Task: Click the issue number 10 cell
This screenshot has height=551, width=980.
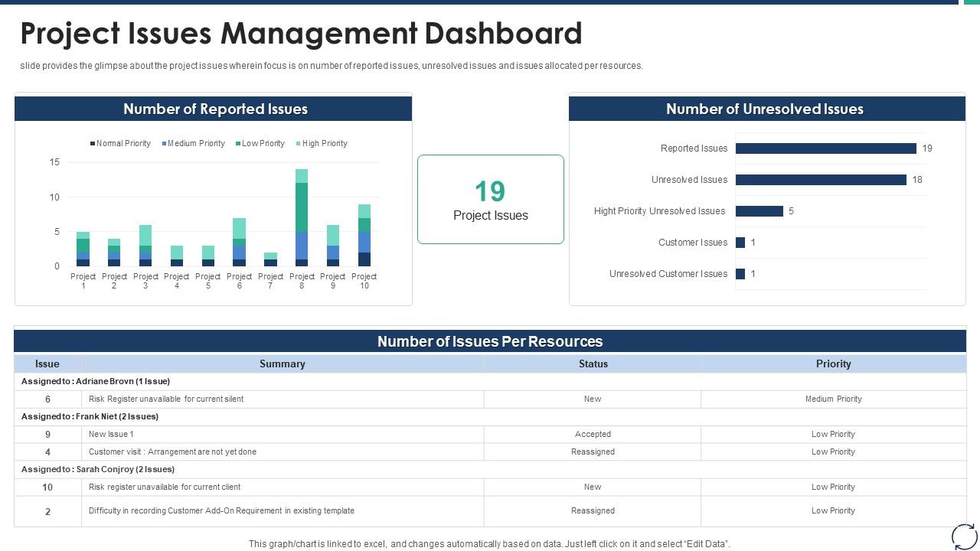Action: 47,487
